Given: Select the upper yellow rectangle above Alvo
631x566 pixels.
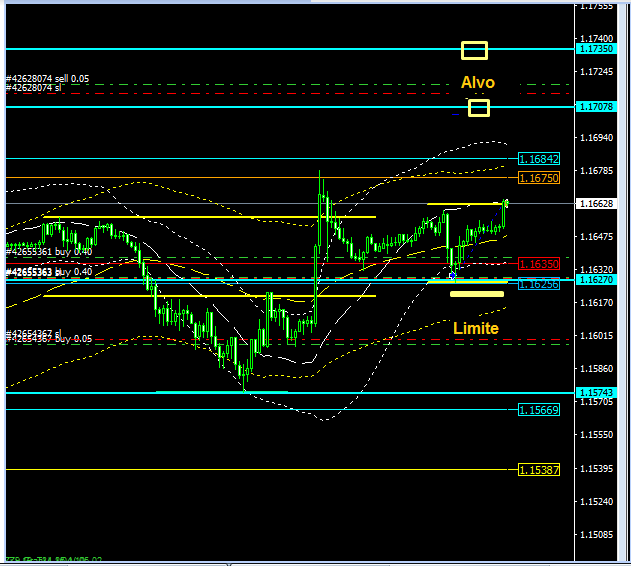Looking at the screenshot, I should click(474, 50).
